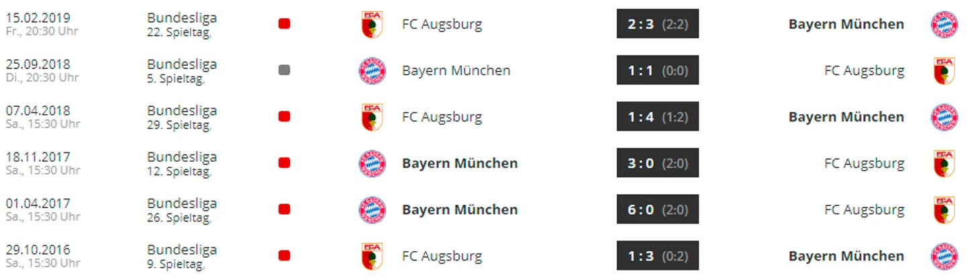Open the 3:0 score on 18.11.2017
The image size is (980, 278).
tap(657, 163)
